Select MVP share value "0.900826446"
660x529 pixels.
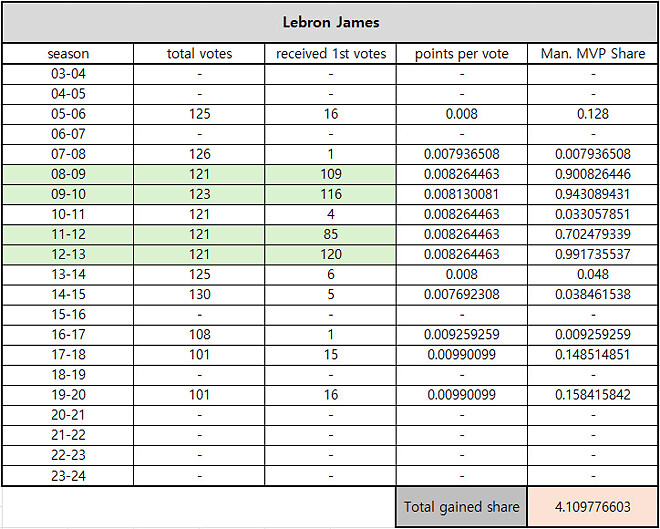pyautogui.click(x=593, y=174)
